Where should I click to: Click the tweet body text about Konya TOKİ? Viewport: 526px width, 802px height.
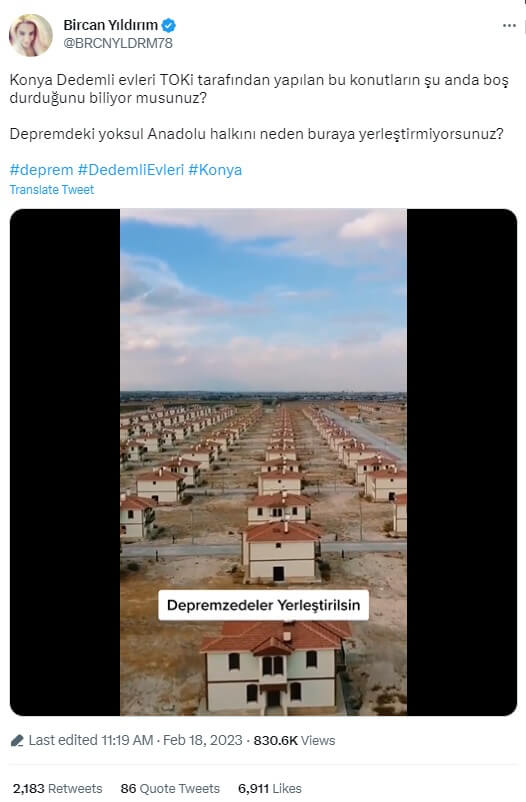[259, 107]
